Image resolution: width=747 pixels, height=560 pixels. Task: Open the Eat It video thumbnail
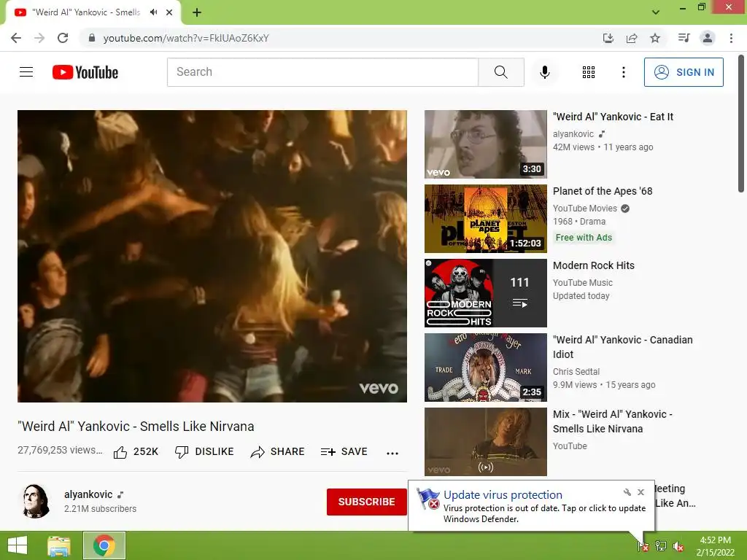485,144
